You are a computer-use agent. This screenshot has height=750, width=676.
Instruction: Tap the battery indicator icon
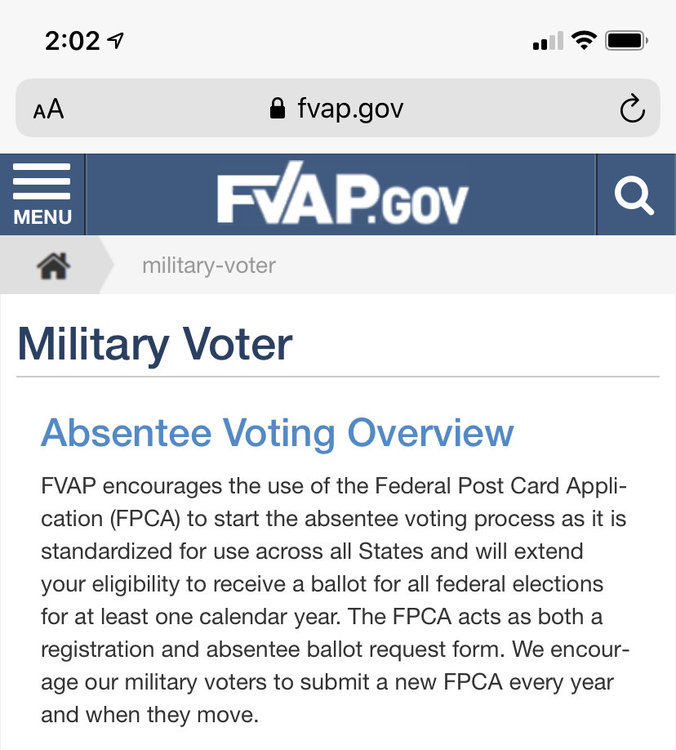(x=627, y=41)
